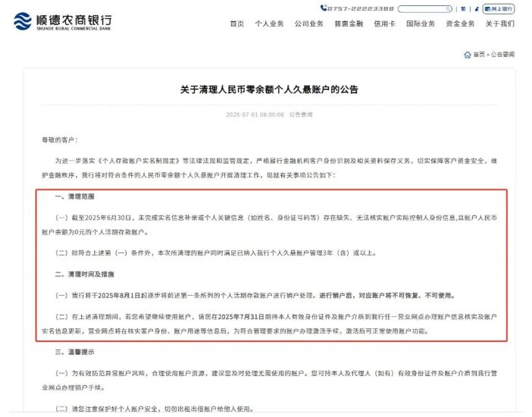
Task: Open the 个人业务 navigation menu
Action: (269, 24)
